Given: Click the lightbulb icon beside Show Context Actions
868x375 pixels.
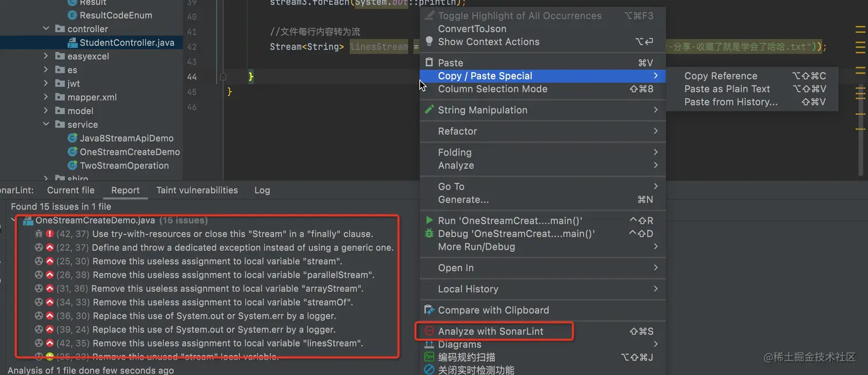Looking at the screenshot, I should 429,42.
